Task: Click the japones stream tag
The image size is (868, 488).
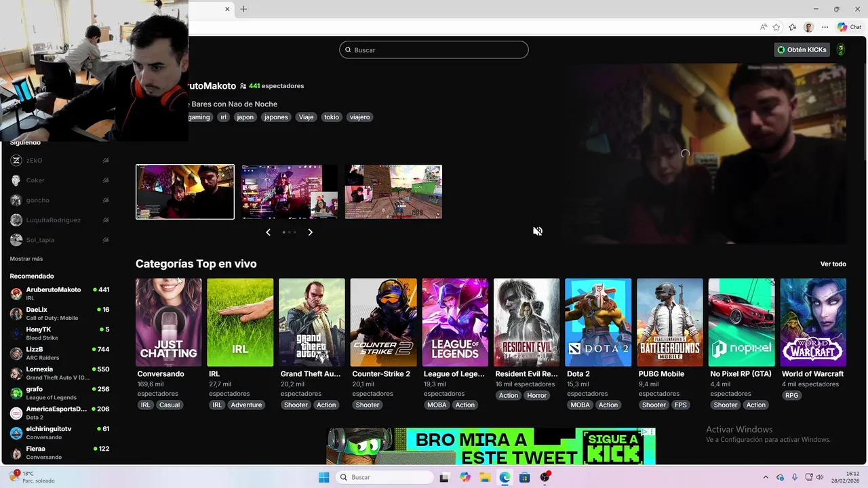Action: (x=276, y=117)
